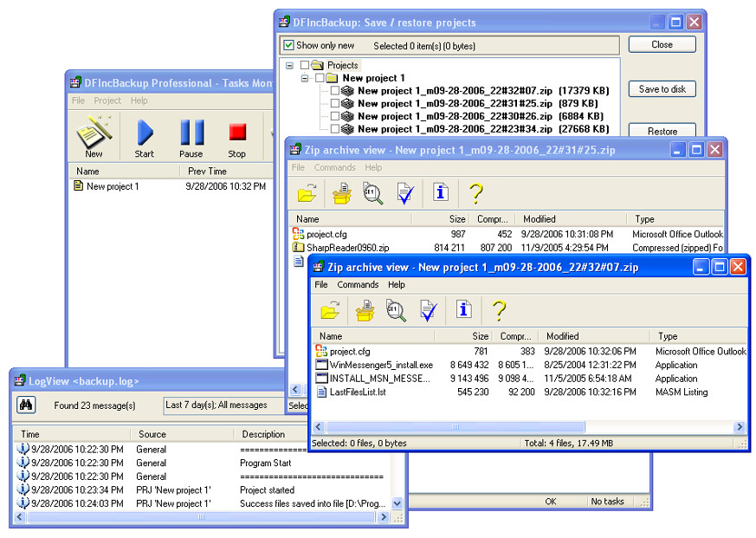Open Help menu in Tasks Monitor window
This screenshot has width=756, height=538.
tap(139, 100)
